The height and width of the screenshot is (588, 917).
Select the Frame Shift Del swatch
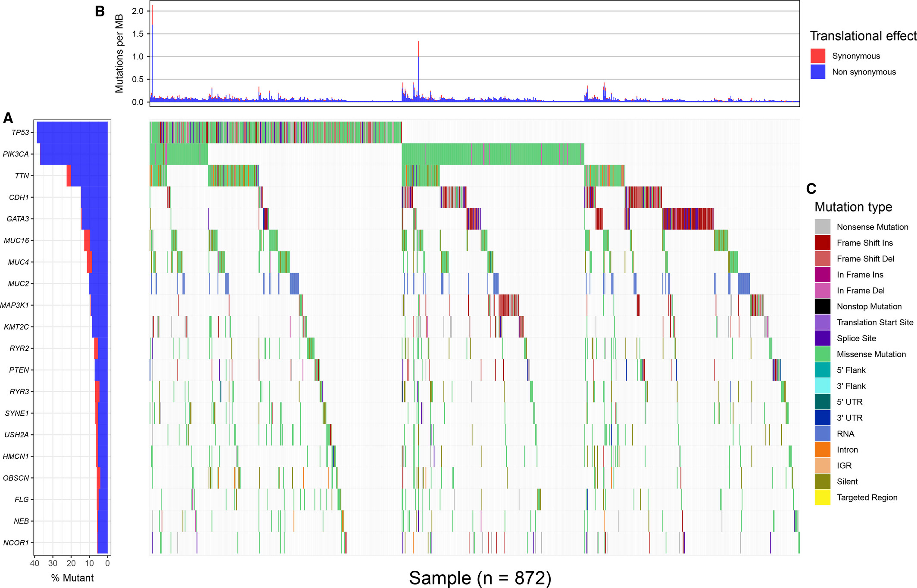(822, 259)
